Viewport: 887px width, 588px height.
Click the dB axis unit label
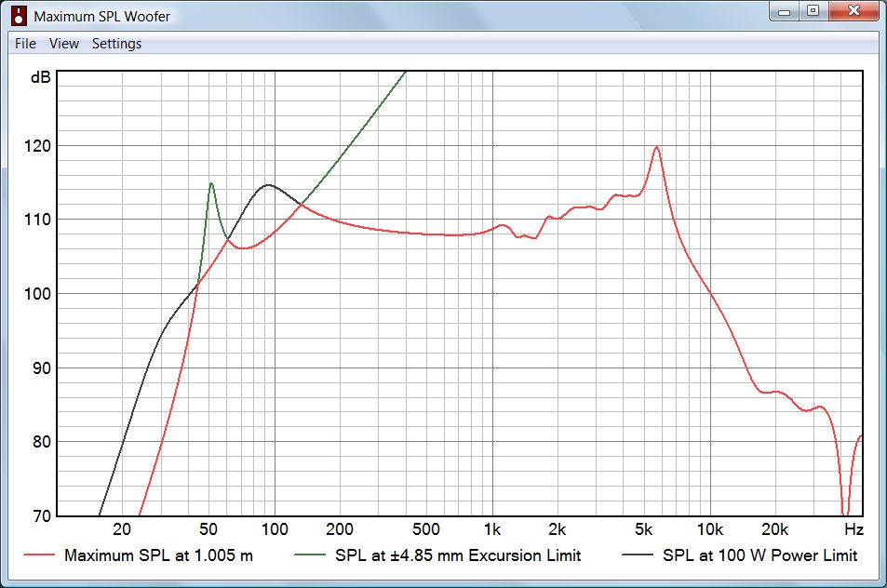41,77
